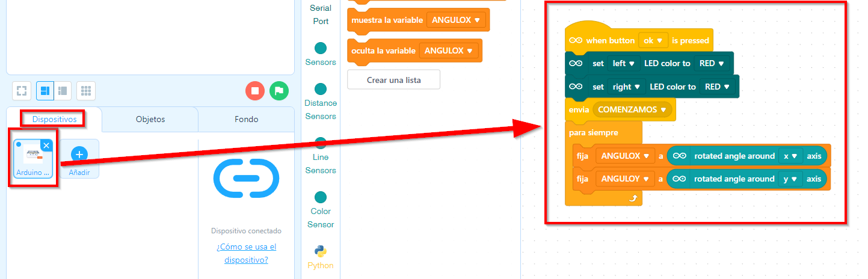Select the Color Sensor category circle

(x=321, y=197)
